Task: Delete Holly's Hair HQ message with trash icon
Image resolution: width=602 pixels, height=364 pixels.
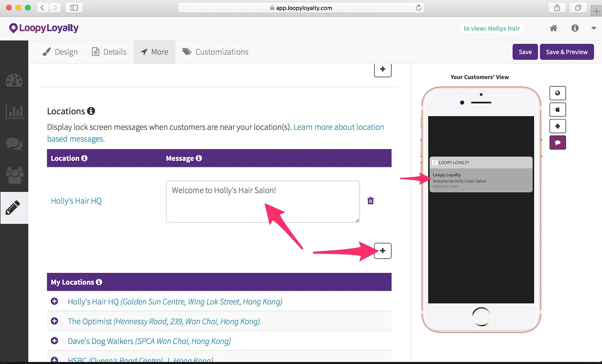Action: [371, 201]
